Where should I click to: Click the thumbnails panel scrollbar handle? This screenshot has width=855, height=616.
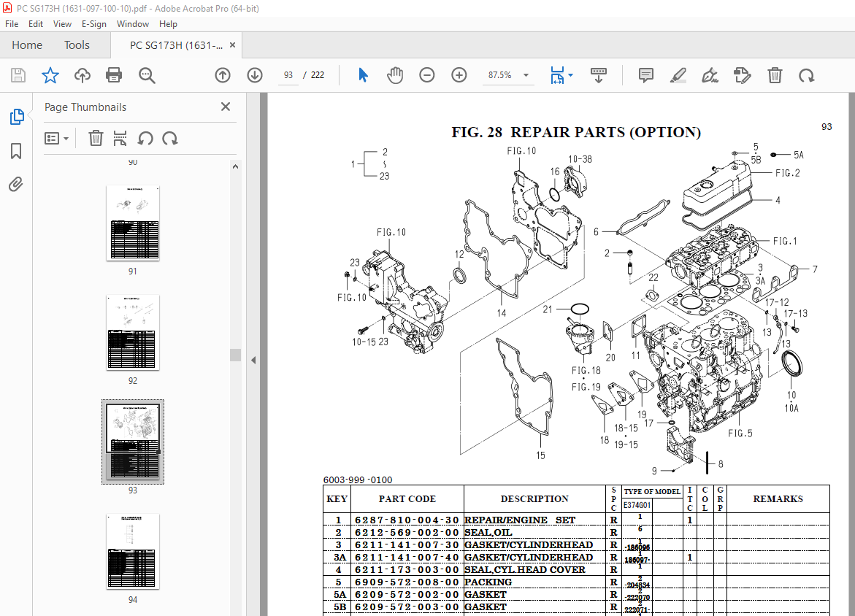[x=236, y=355]
